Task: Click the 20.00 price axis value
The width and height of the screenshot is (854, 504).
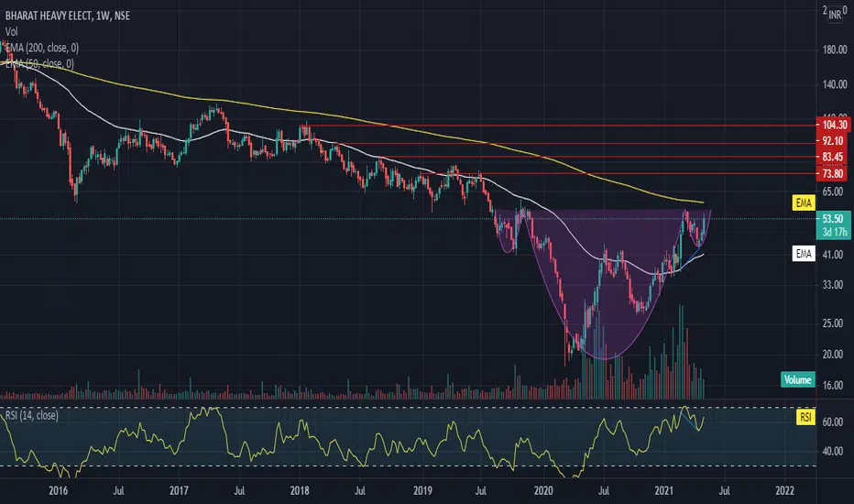Action: [x=833, y=355]
